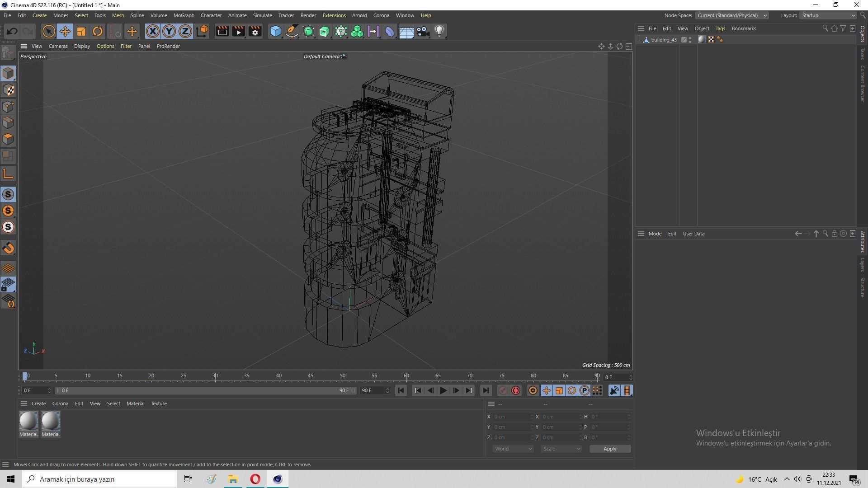868x488 pixels.
Task: Select the Live Selection tool
Action: (48, 31)
